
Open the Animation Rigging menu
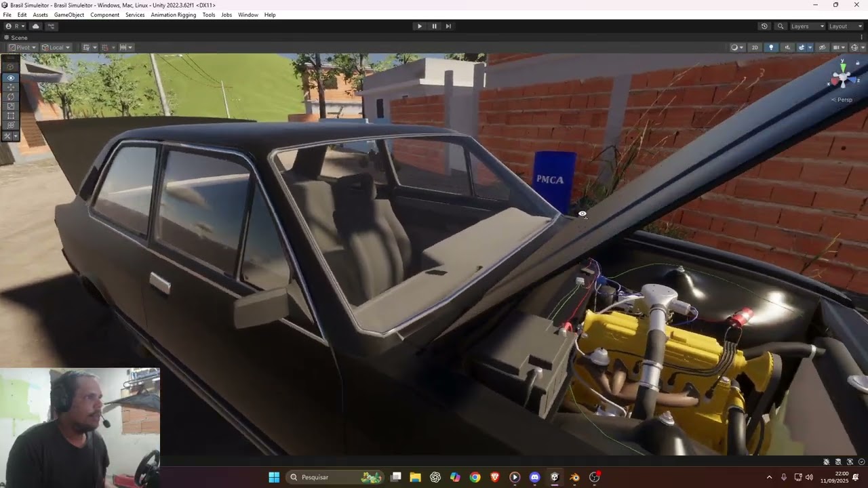pos(174,15)
